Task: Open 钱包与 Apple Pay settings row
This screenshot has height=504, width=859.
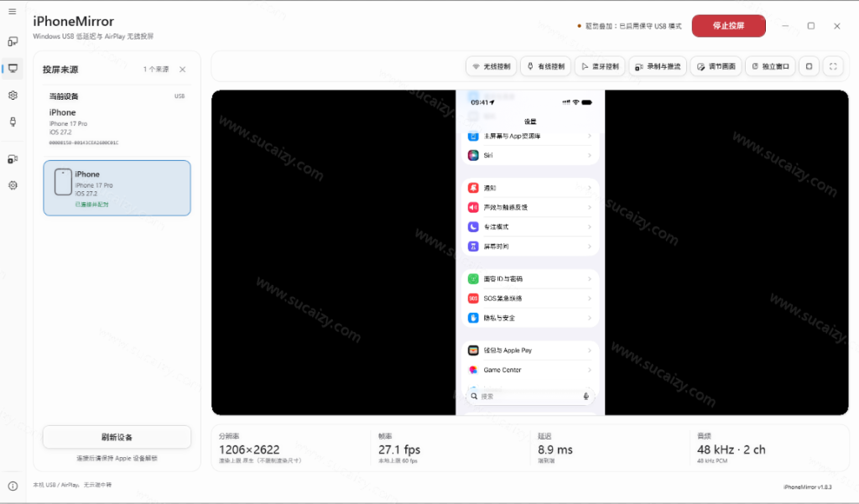Action: point(530,351)
